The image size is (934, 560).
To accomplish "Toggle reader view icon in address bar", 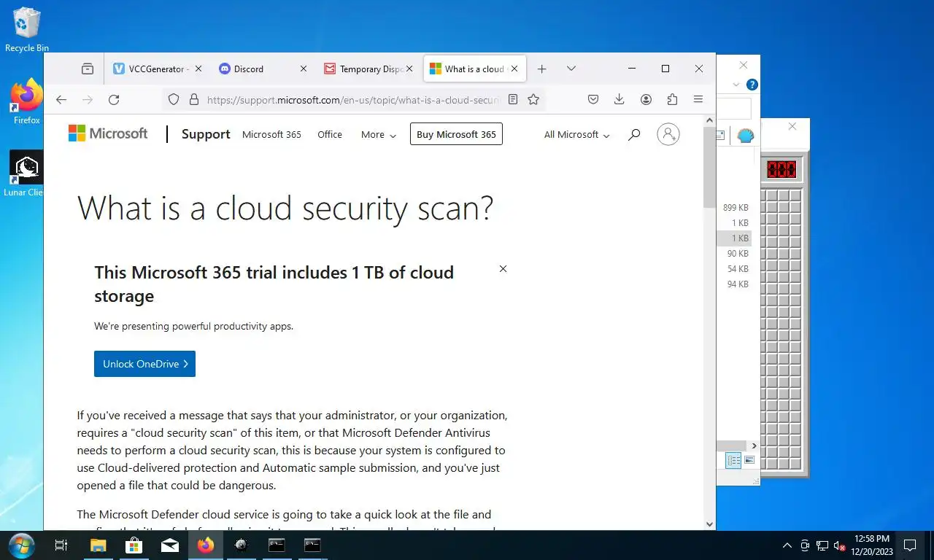I will click(513, 100).
